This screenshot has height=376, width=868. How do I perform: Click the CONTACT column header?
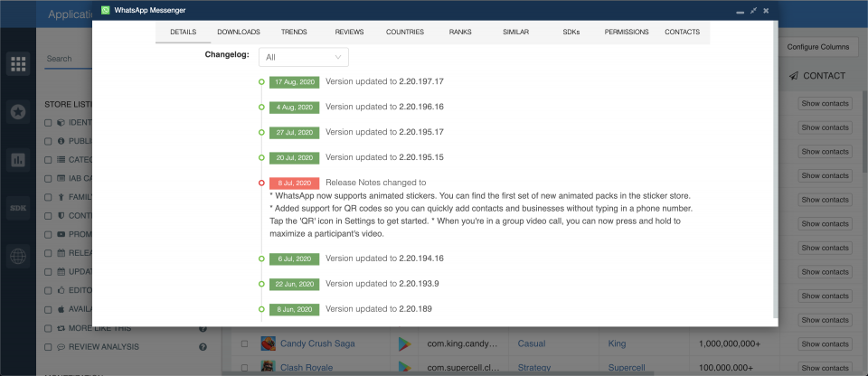point(817,76)
